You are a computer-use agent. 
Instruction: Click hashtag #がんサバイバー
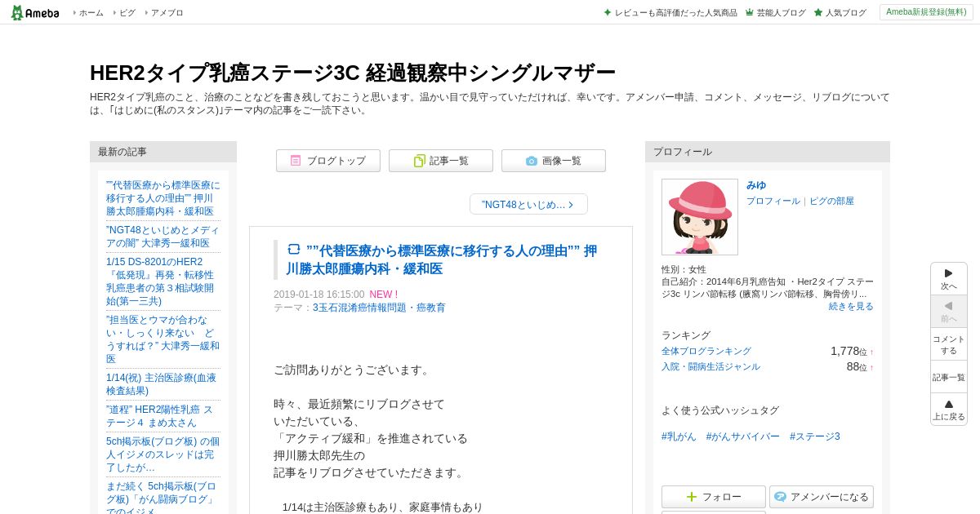742,436
